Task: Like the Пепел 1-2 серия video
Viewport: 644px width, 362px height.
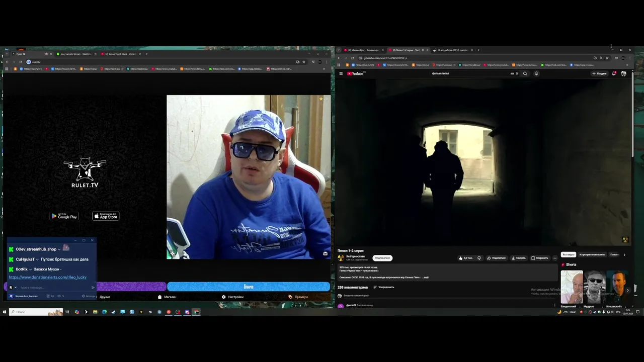Action: click(465, 258)
